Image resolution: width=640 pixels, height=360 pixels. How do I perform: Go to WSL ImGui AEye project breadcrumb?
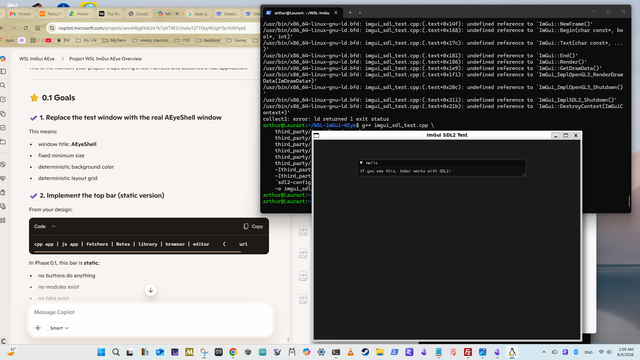(x=37, y=59)
